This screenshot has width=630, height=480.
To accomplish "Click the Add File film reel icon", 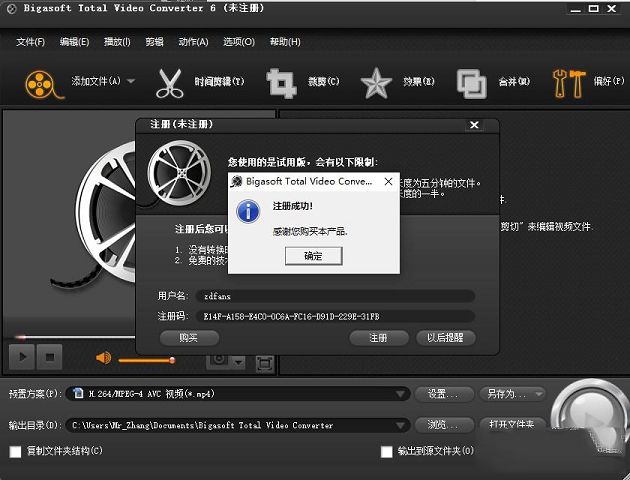I will coord(39,83).
